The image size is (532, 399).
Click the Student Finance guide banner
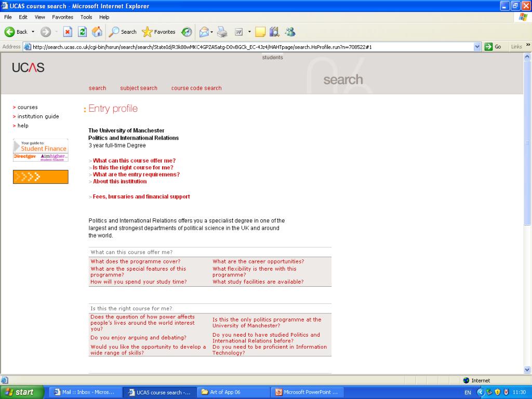tap(41, 150)
